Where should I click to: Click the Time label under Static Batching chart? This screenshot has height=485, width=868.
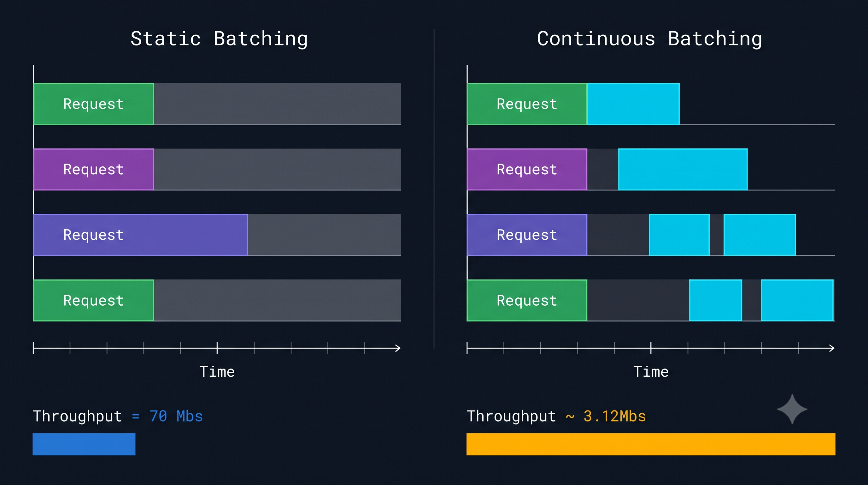(x=217, y=372)
